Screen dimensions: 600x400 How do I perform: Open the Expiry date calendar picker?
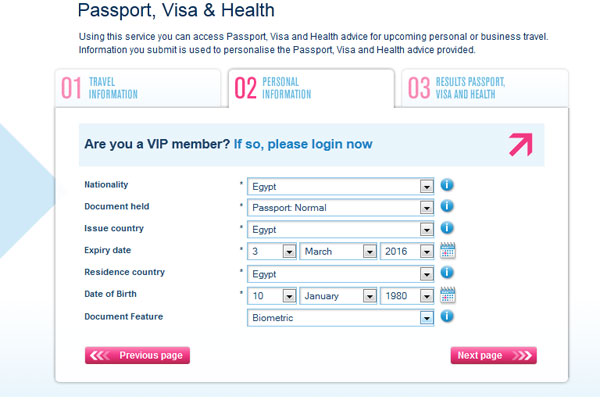(x=448, y=251)
